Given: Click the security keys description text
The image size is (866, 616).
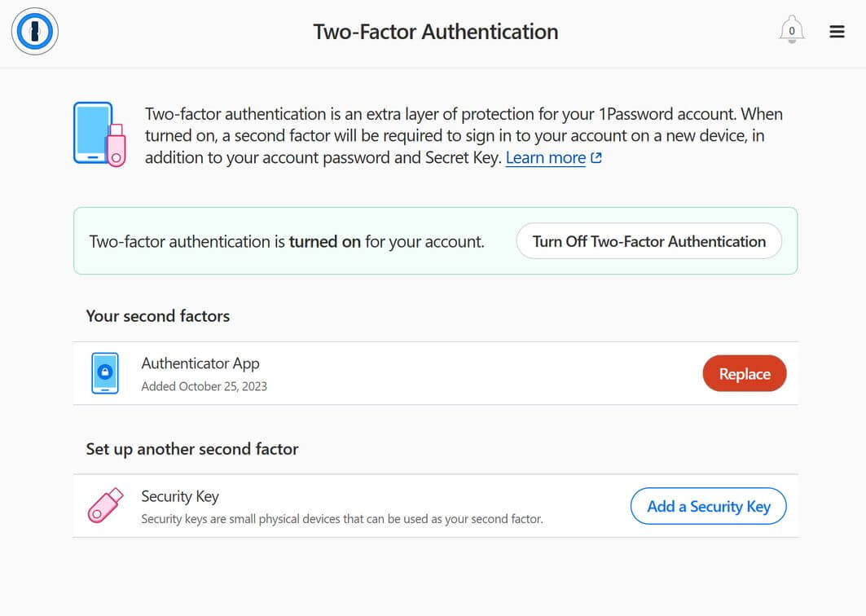Looking at the screenshot, I should point(342,519).
